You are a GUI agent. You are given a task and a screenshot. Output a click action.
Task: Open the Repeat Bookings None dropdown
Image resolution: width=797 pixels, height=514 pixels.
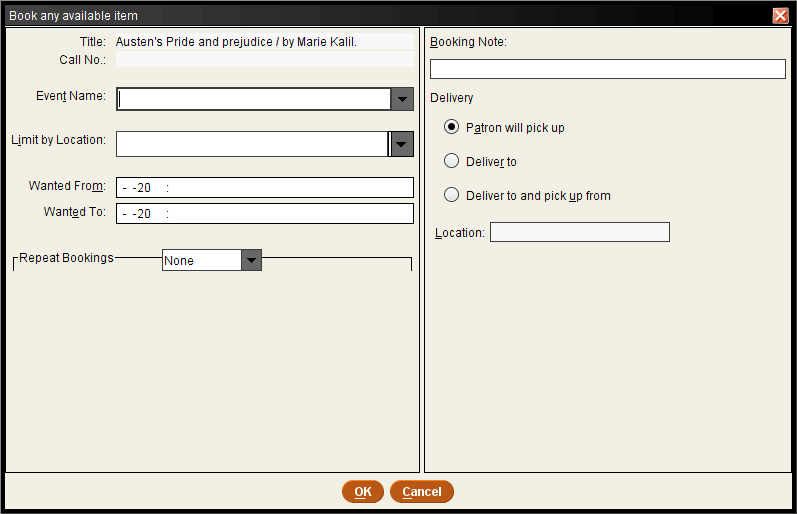click(x=211, y=260)
